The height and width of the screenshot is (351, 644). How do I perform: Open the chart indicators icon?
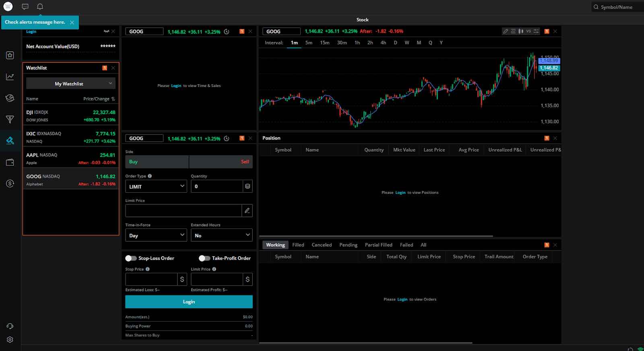513,31
